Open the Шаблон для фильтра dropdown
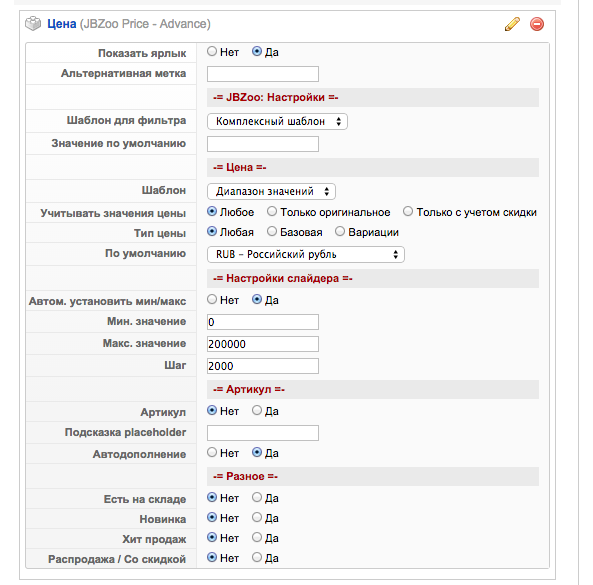Image resolution: width=593 pixels, height=585 pixels. tap(277, 121)
